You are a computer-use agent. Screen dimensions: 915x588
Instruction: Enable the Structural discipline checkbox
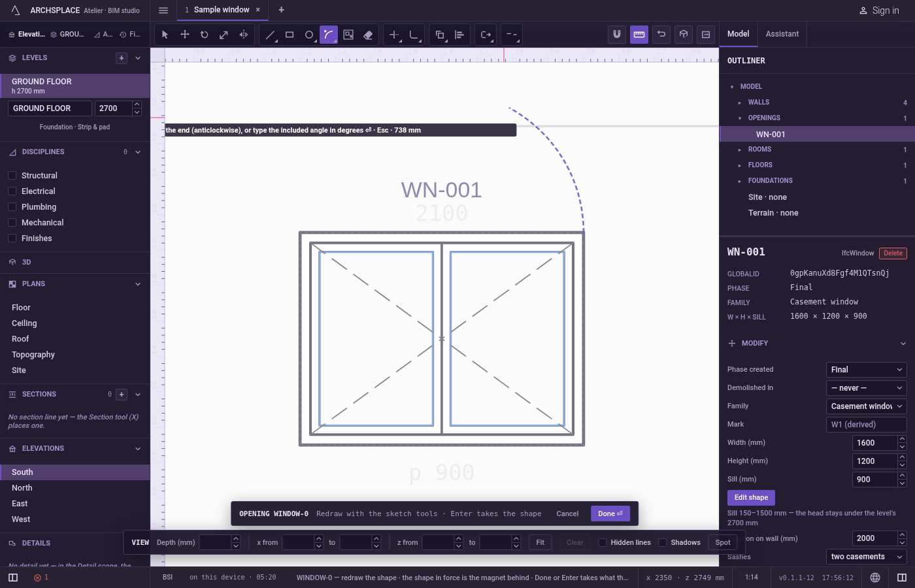[12, 176]
